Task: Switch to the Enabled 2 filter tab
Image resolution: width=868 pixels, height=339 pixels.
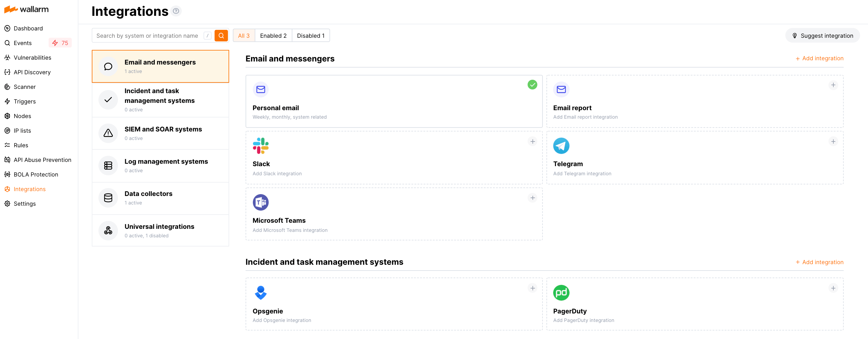Action: (273, 35)
